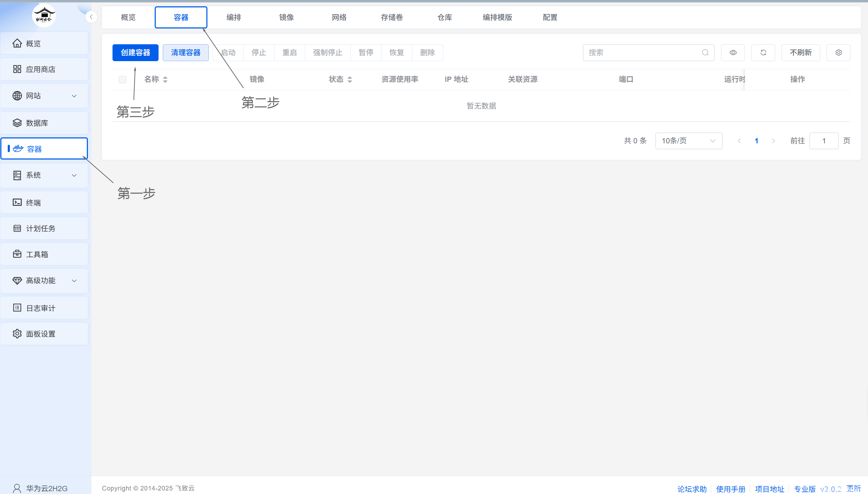Click the diamond icon for 高级功能

(17, 280)
